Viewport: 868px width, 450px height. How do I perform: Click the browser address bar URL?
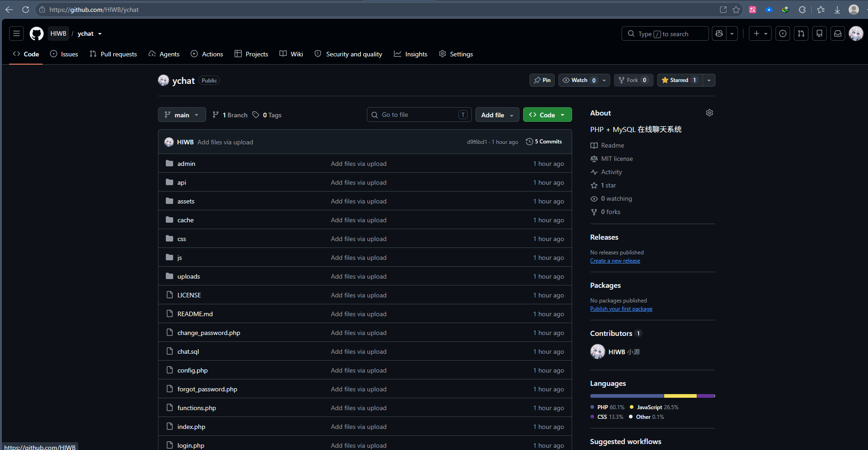pos(94,10)
